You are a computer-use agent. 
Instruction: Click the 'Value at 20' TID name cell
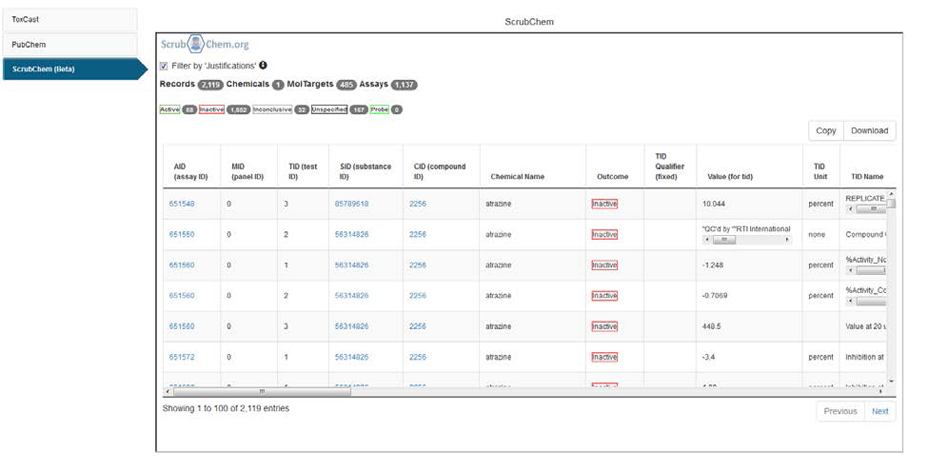click(865, 326)
